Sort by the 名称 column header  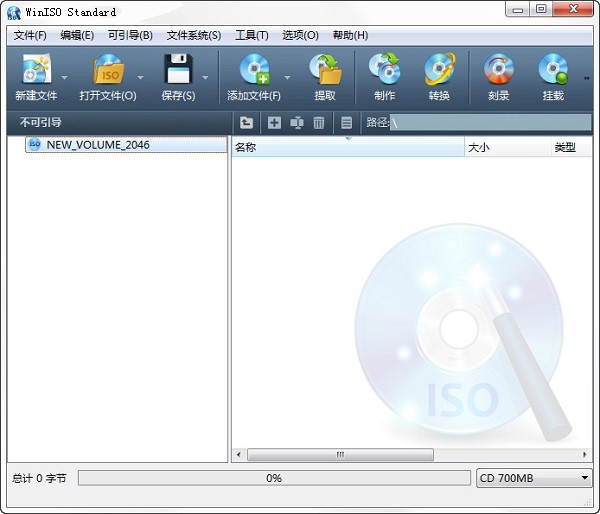(x=348, y=147)
